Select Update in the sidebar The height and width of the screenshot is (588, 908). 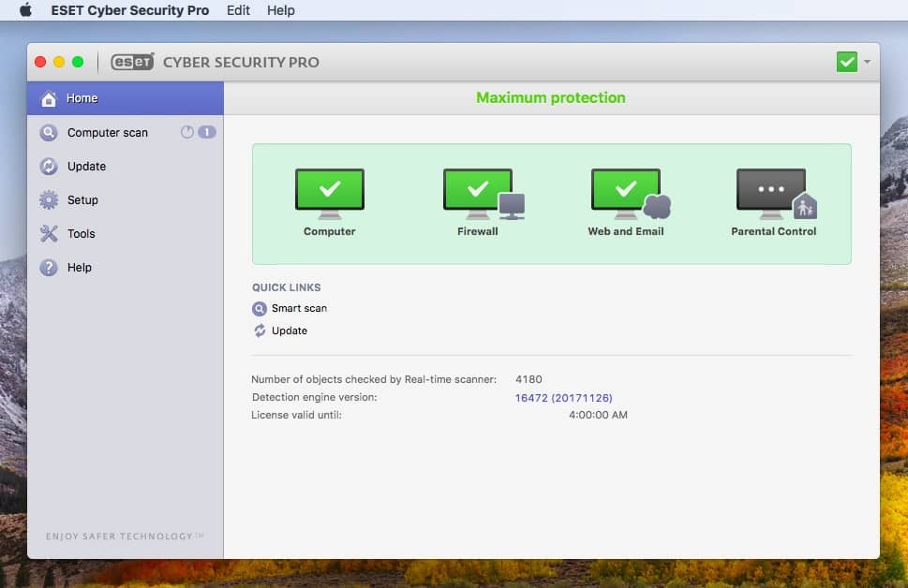85,166
